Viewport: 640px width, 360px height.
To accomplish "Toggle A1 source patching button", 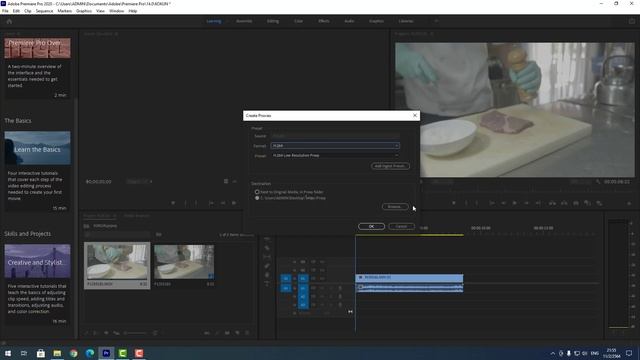I will [x=286, y=288].
